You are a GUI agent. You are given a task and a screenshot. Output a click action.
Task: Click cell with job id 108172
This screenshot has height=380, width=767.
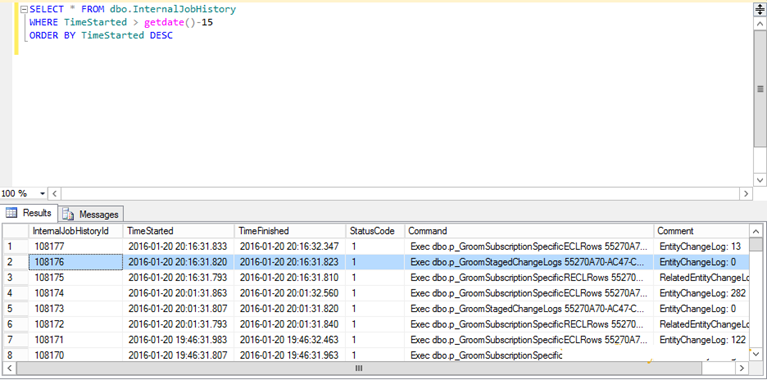tap(76, 324)
